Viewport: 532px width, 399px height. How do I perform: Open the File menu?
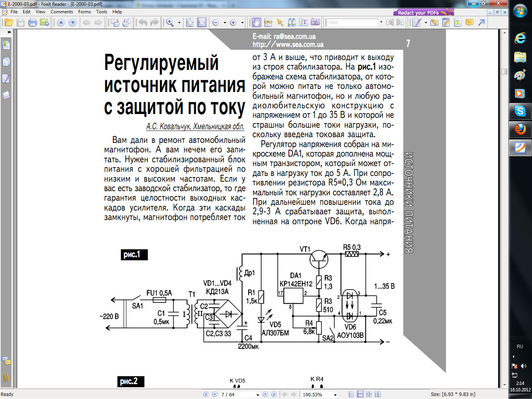pos(14,12)
